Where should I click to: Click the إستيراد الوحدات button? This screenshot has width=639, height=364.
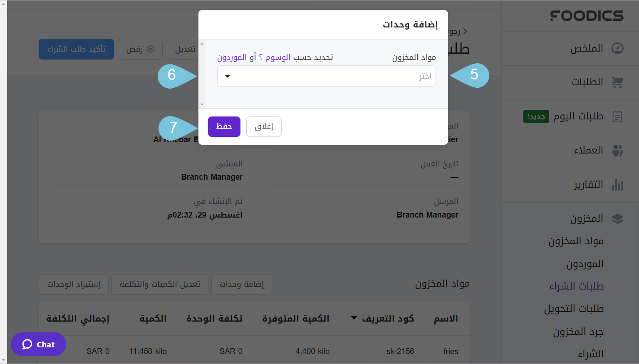[73, 284]
